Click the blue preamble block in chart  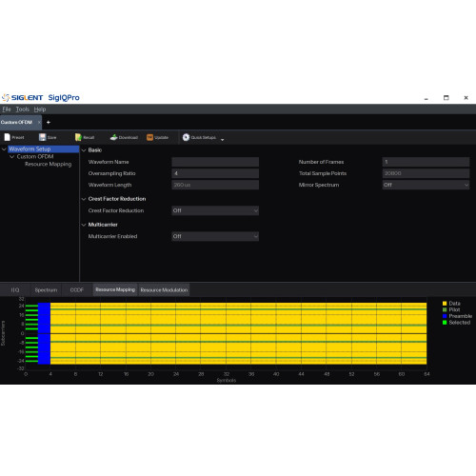click(44, 333)
